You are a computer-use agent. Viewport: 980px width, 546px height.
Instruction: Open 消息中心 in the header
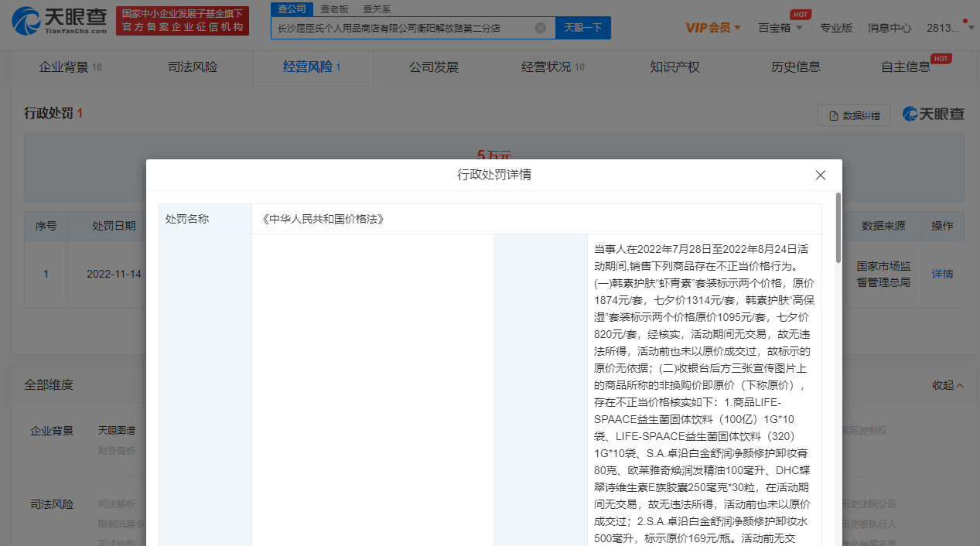tap(889, 28)
